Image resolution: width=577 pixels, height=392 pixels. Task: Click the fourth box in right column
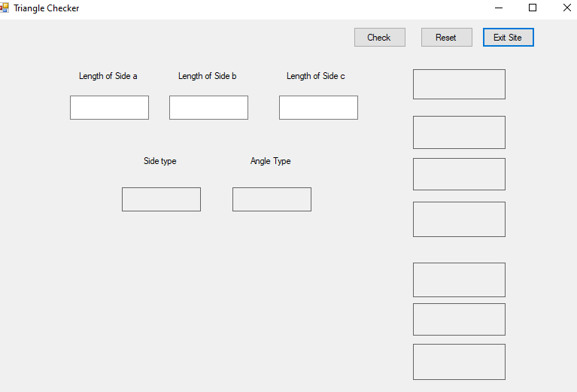(x=459, y=219)
